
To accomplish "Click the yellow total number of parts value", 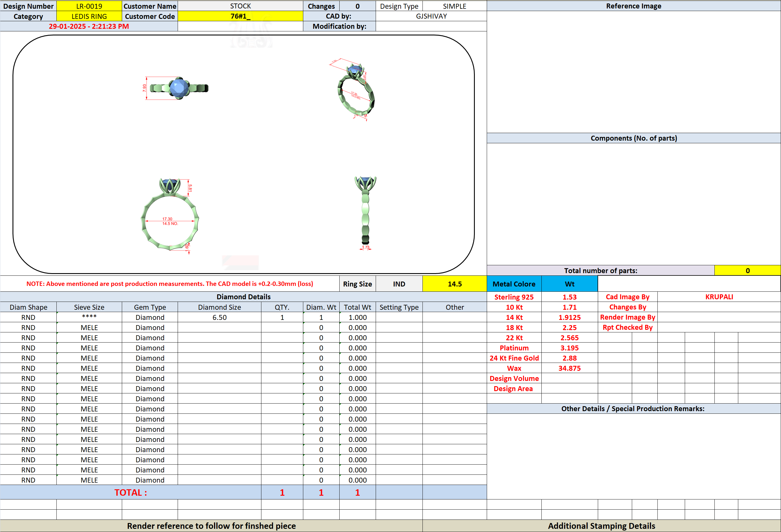I will [747, 271].
